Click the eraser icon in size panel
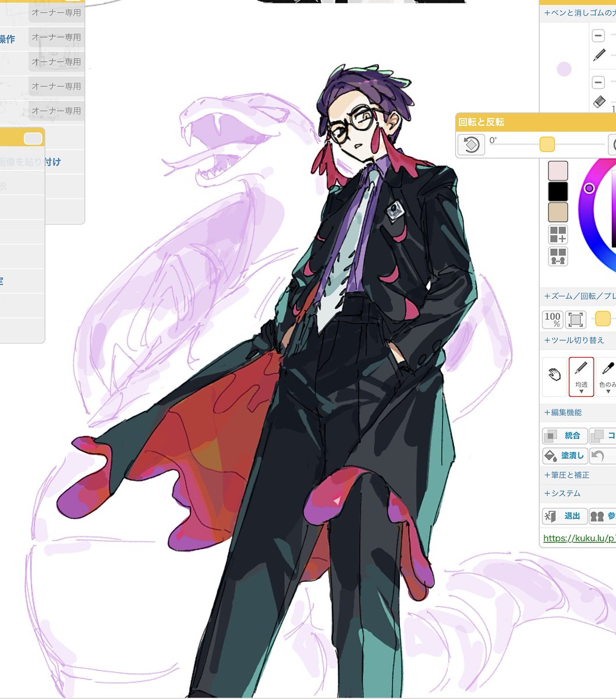The height and width of the screenshot is (699, 616). point(599,101)
